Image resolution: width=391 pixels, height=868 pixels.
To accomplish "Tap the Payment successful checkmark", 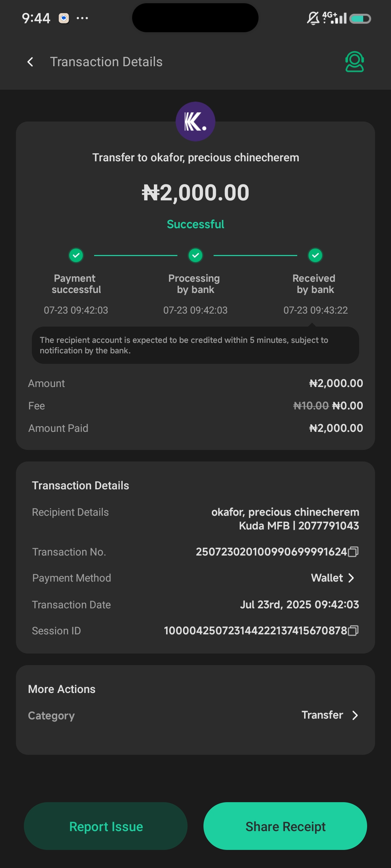I will 76,255.
